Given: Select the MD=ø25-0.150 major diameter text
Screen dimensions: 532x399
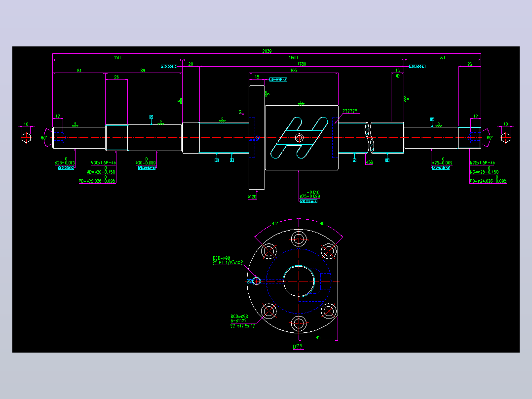Looking at the screenshot, I should click(x=484, y=172).
